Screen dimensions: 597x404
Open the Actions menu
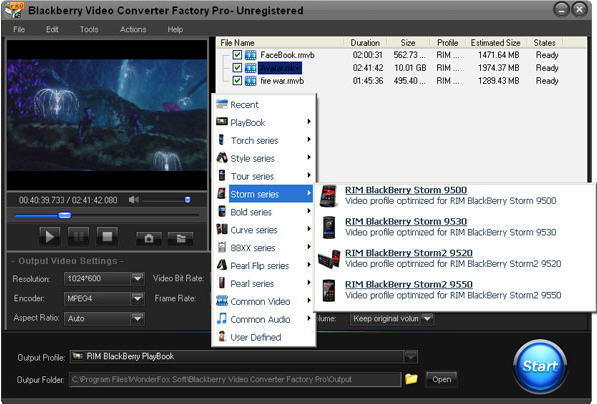(x=133, y=29)
